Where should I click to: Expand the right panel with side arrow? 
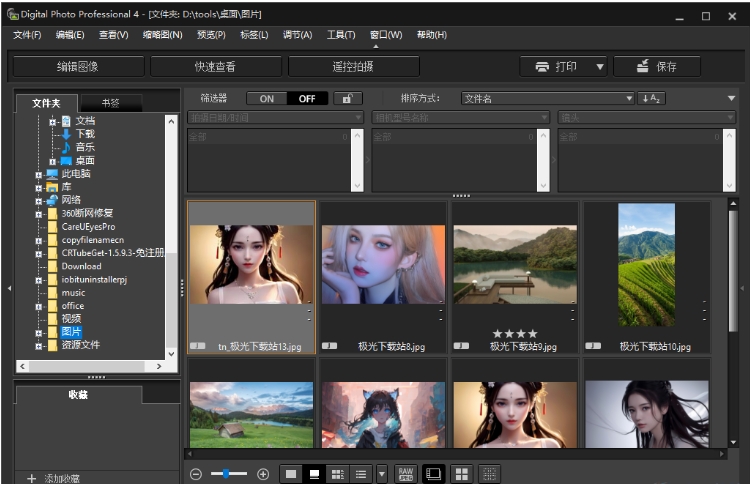click(742, 288)
